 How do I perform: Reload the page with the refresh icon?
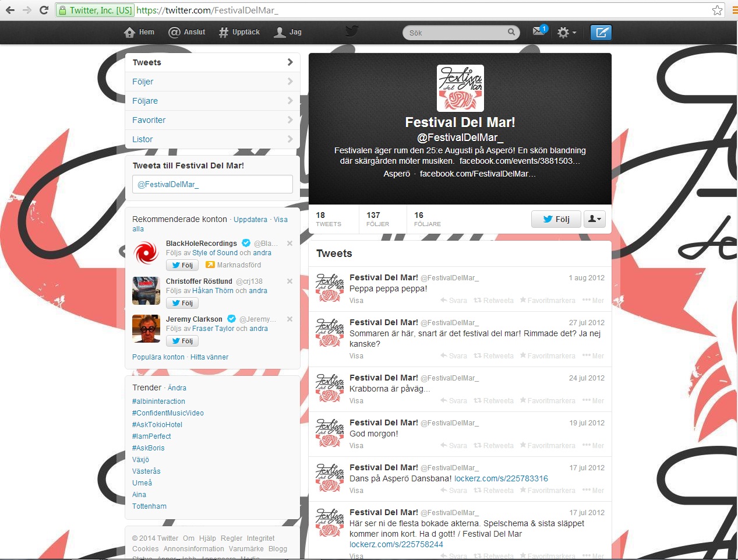[x=44, y=10]
